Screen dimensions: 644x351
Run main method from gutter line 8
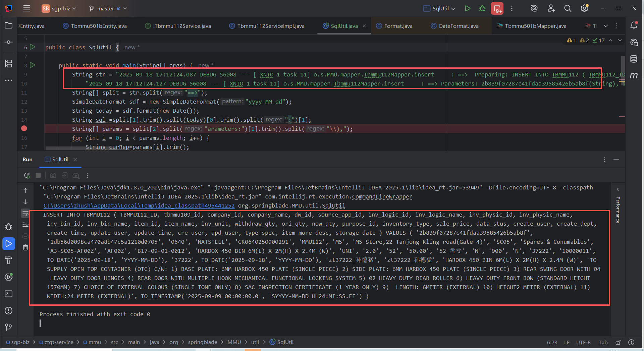coord(33,65)
